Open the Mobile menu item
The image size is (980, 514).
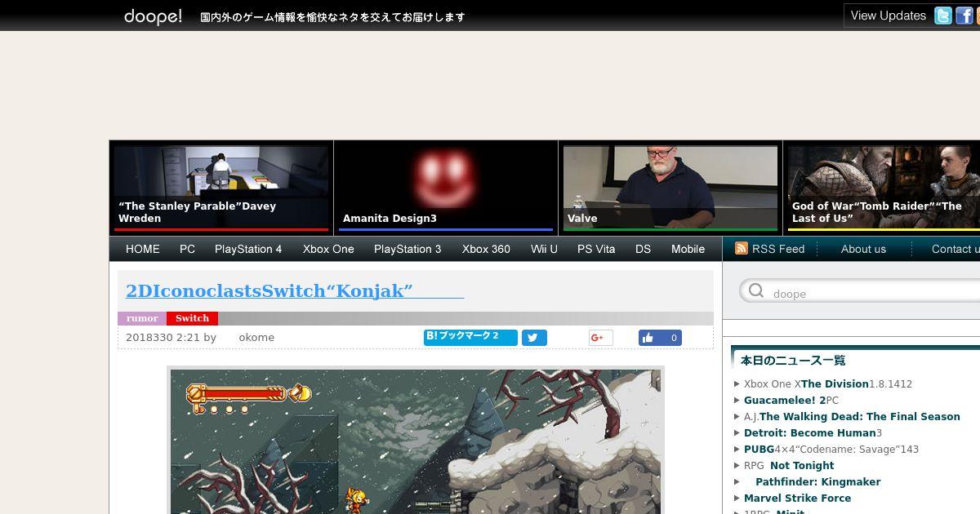click(x=688, y=249)
